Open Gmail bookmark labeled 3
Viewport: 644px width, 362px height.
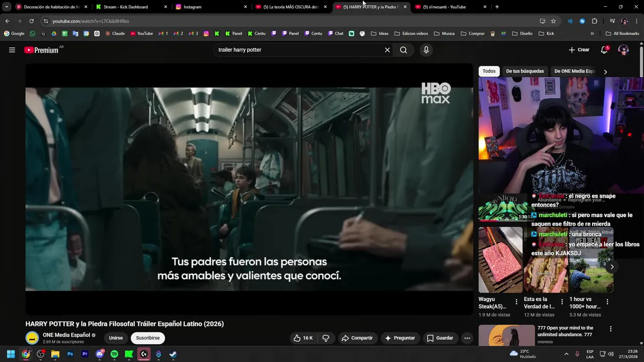[x=194, y=34]
